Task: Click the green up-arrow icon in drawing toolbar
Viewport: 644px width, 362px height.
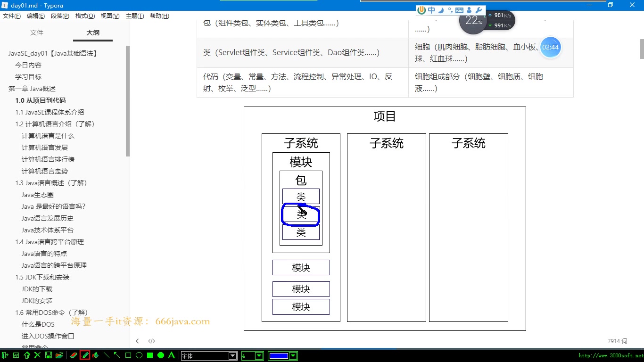Action: tap(27, 355)
